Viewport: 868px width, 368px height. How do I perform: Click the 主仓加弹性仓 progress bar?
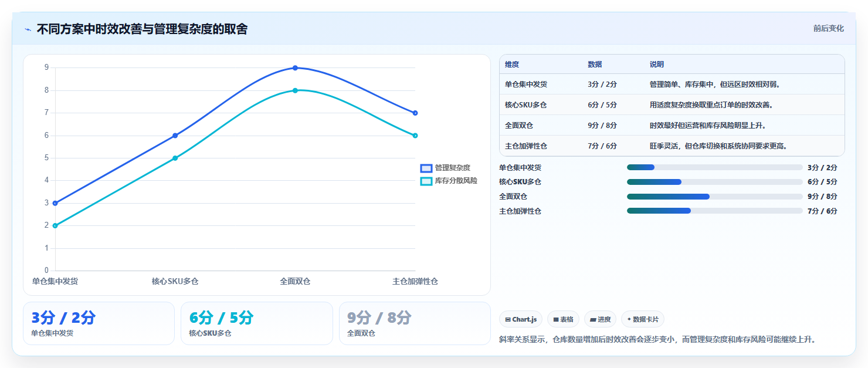714,211
